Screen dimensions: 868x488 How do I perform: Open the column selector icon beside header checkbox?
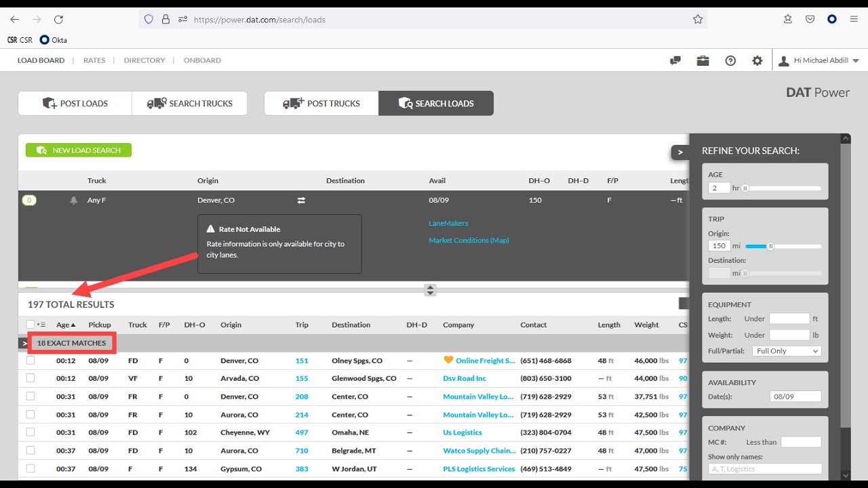coord(41,325)
